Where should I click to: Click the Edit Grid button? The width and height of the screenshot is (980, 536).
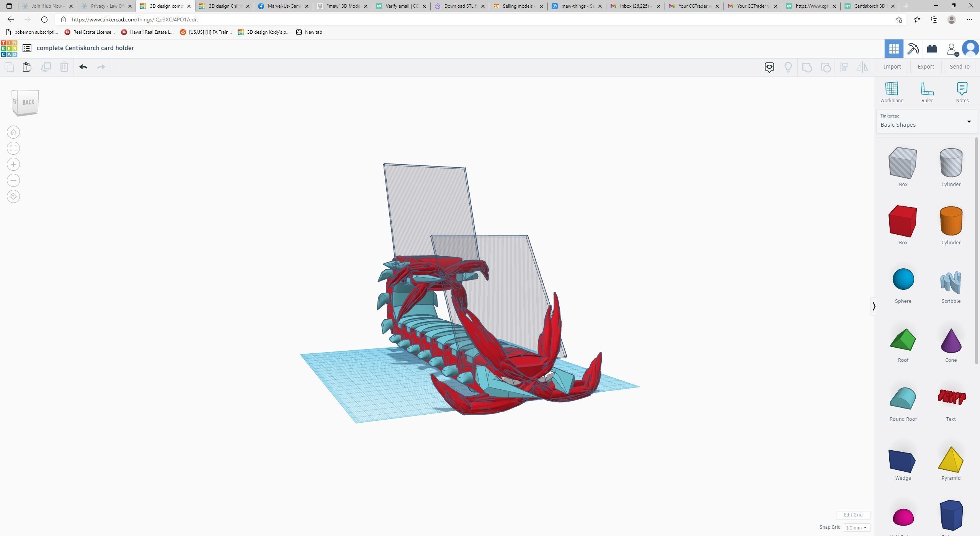tap(853, 515)
